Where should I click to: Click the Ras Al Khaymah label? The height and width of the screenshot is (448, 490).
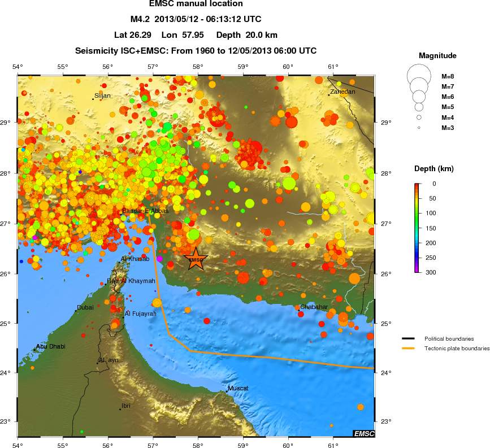click(131, 281)
